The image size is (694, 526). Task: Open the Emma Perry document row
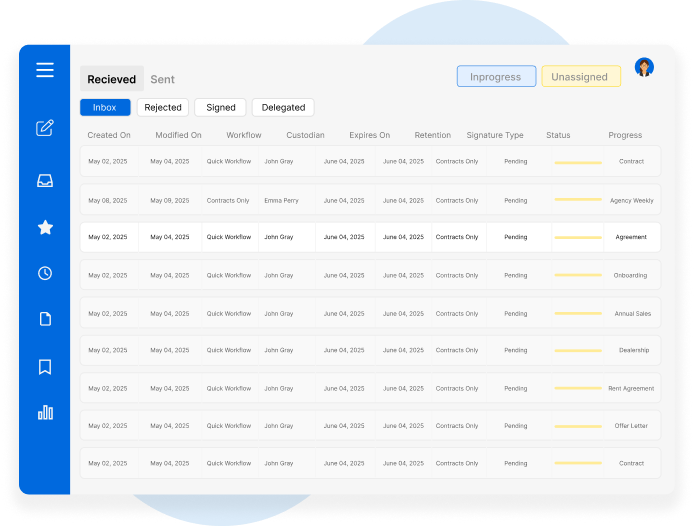pyautogui.click(x=281, y=200)
